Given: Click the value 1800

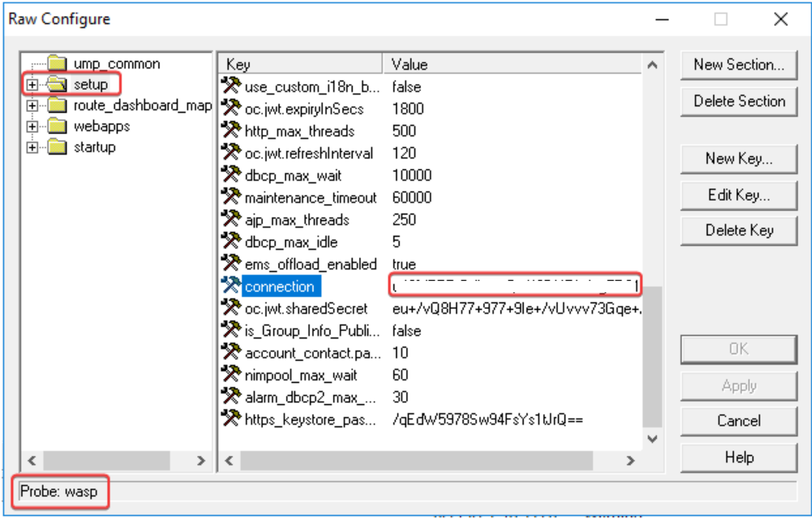Looking at the screenshot, I should (x=408, y=109).
